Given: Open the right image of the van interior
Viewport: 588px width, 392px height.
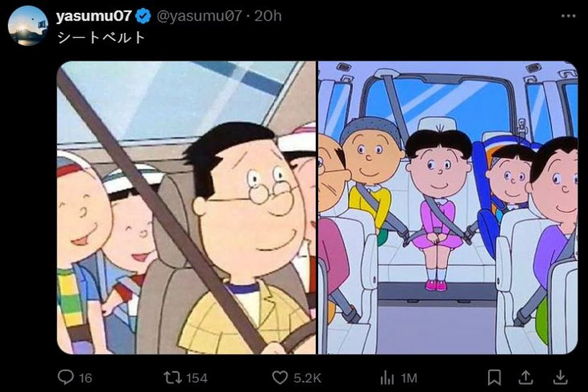Looking at the screenshot, I should click(447, 207).
